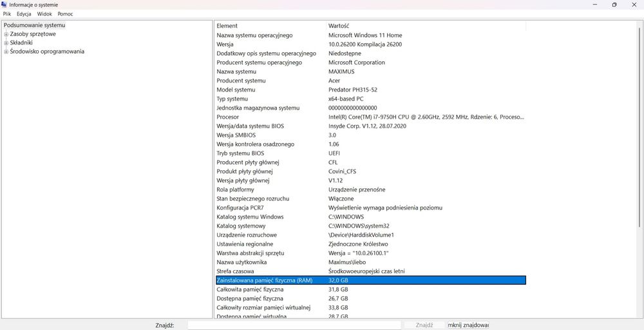
Task: Select Całkowity rozmiar pamięci wirtualnej row
Action: click(x=370, y=307)
